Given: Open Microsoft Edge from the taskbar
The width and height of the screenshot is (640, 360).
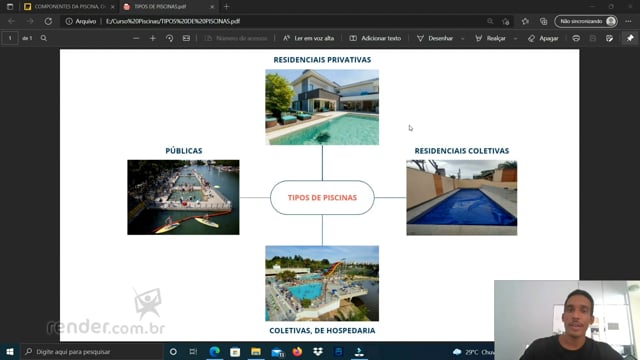Looking at the screenshot, I should point(214,351).
